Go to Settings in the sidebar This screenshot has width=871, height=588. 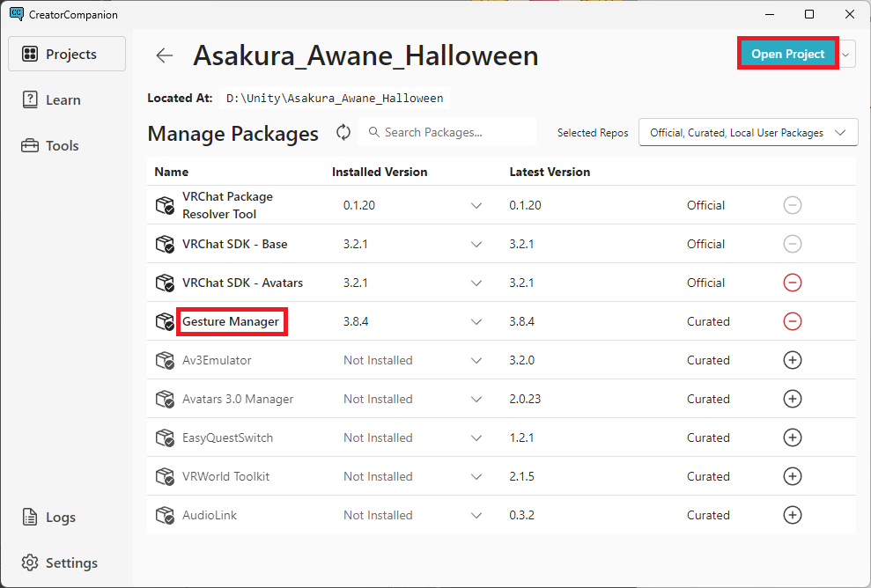pos(71,562)
